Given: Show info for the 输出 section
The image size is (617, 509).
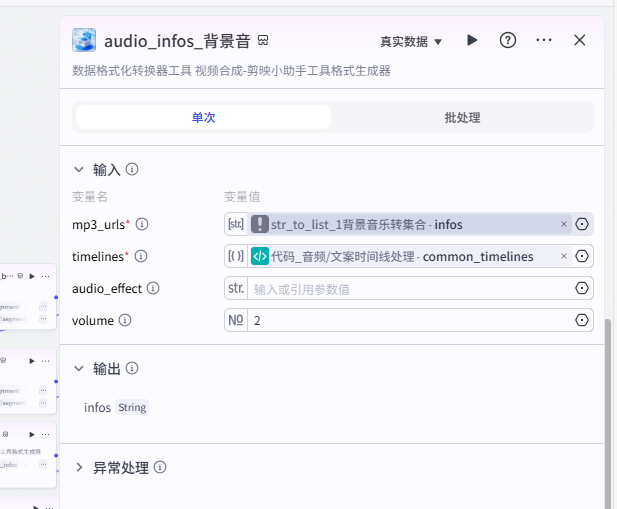Looking at the screenshot, I should coord(132,368).
